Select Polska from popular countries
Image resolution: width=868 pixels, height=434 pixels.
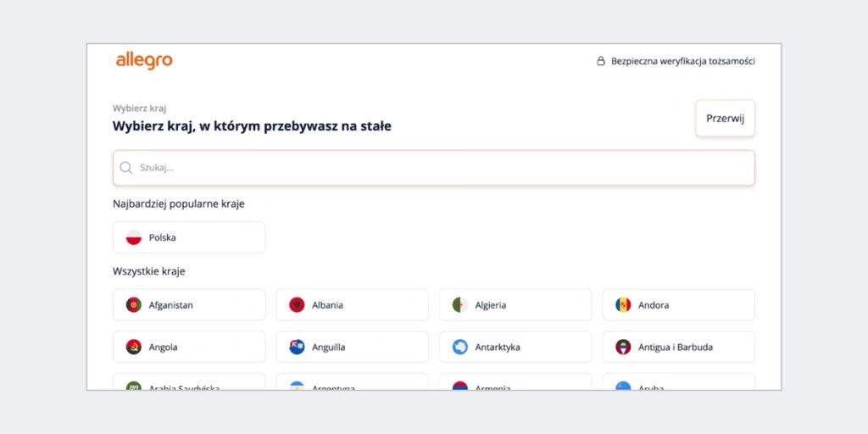point(189,237)
